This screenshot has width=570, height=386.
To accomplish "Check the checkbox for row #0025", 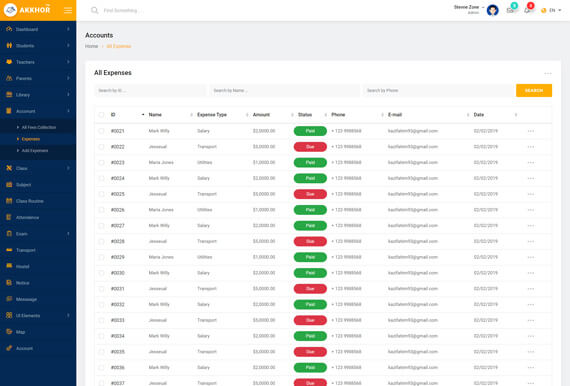I will pyautogui.click(x=101, y=194).
